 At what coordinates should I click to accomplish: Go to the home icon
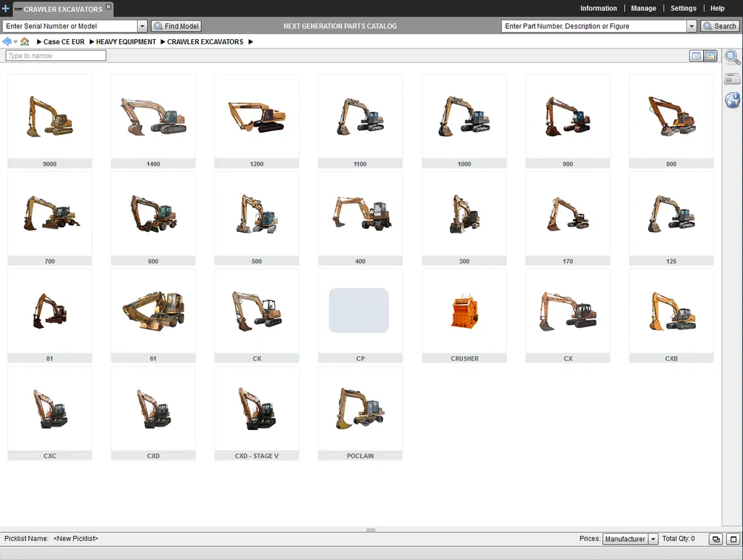[25, 41]
